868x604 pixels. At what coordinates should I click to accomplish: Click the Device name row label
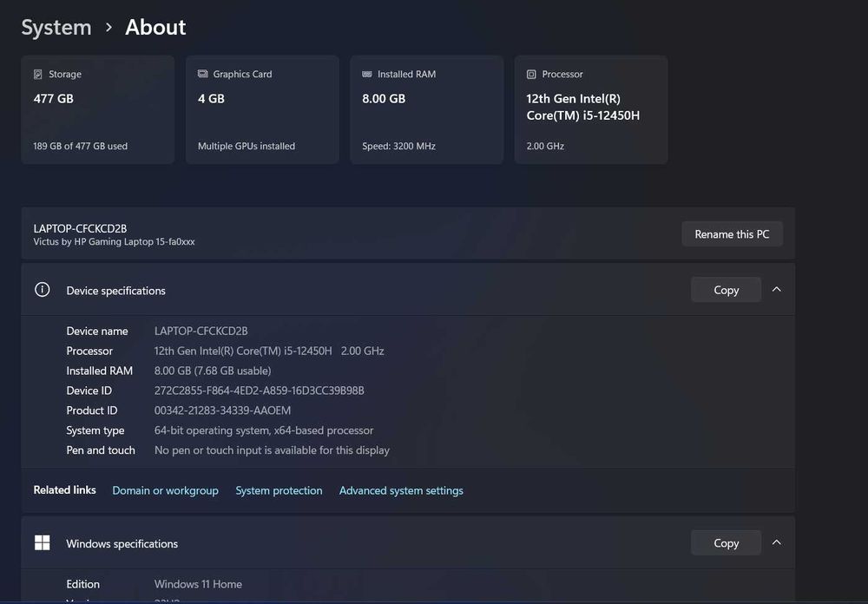[x=97, y=331]
